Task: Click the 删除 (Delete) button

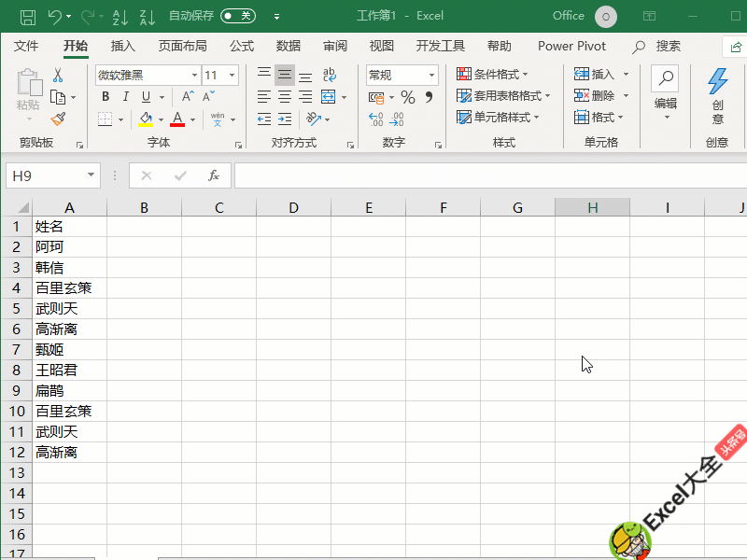Action: coord(597,96)
